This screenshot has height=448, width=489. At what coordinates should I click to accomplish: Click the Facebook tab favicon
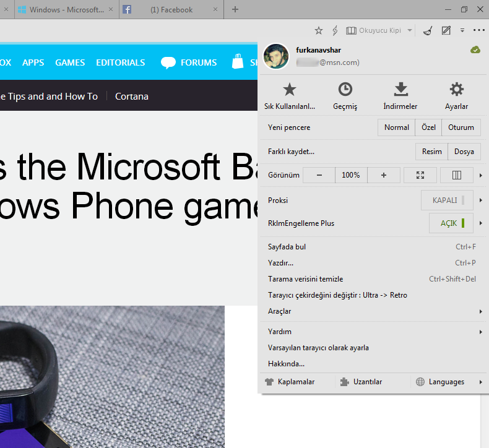(127, 10)
